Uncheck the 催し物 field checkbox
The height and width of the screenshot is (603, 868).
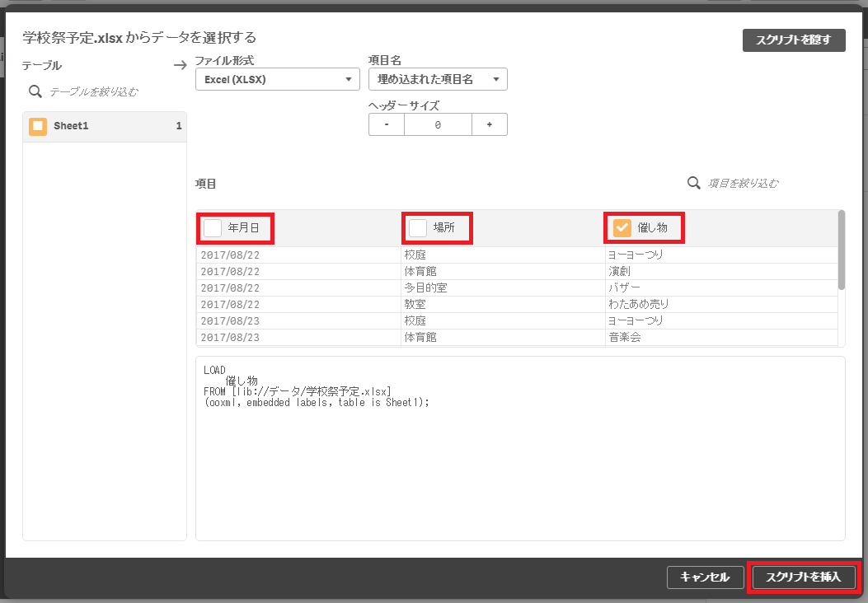click(x=622, y=228)
